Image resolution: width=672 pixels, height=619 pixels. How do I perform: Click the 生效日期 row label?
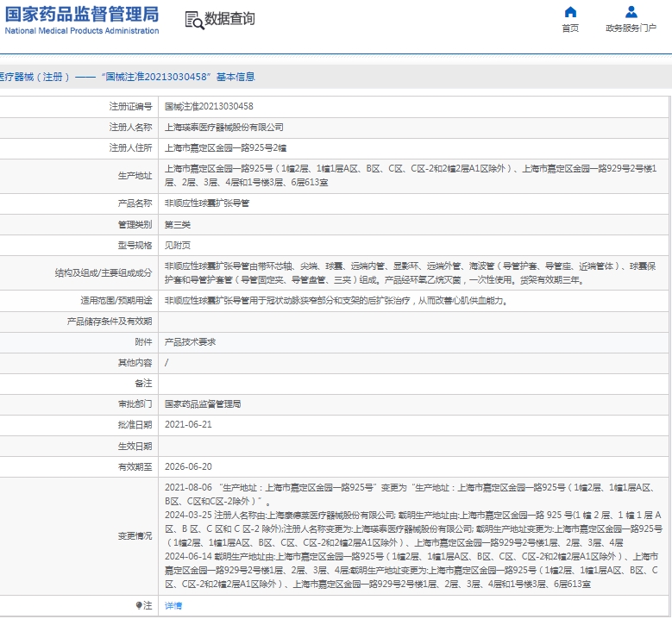coord(135,447)
